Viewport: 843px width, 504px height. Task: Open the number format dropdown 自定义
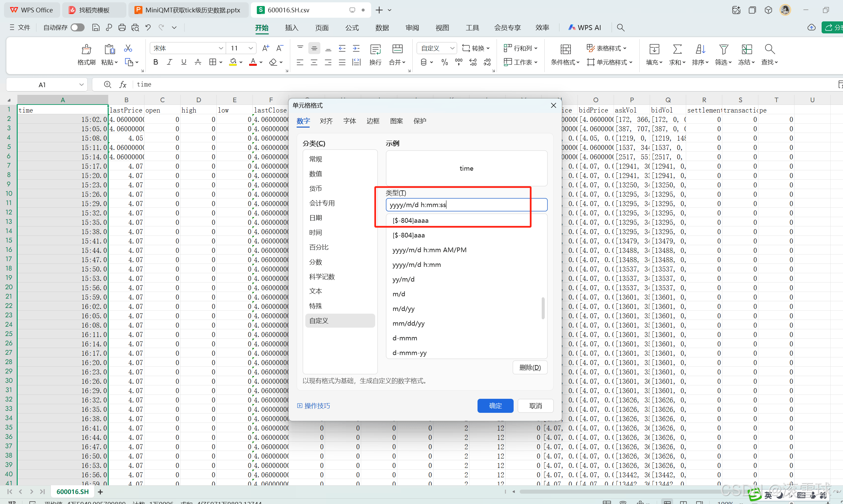pyautogui.click(x=452, y=48)
